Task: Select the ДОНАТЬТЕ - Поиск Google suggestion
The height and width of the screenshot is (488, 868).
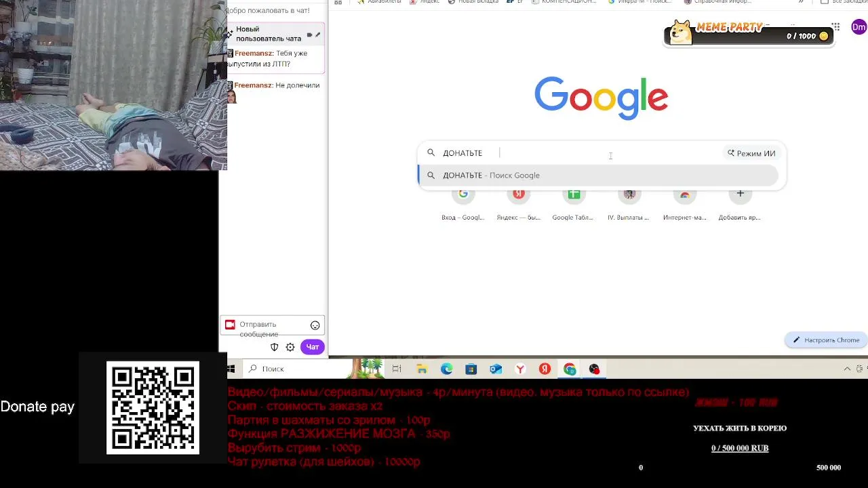Action: point(598,176)
